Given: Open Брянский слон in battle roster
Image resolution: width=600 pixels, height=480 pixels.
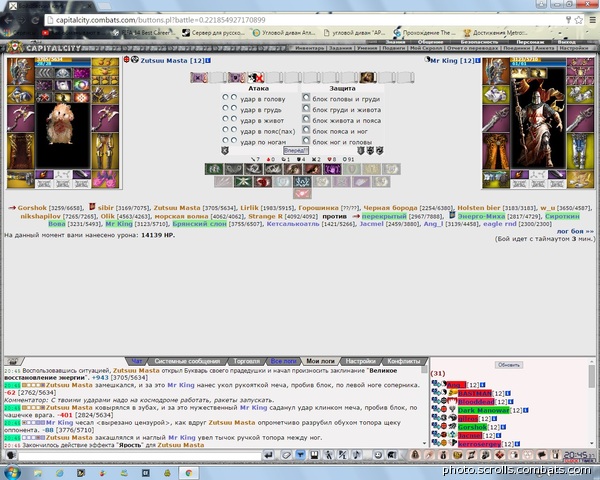Looking at the screenshot, I should click(199, 224).
